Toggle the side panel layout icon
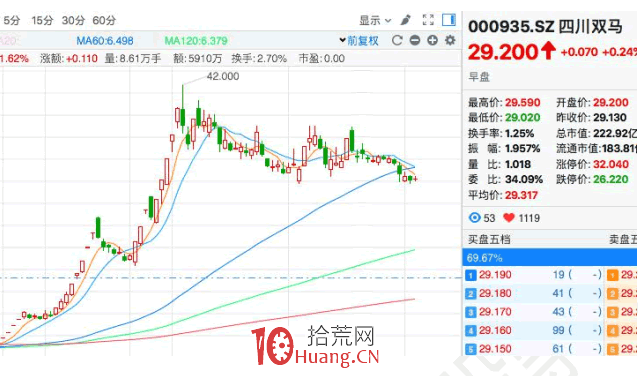 pos(449,20)
